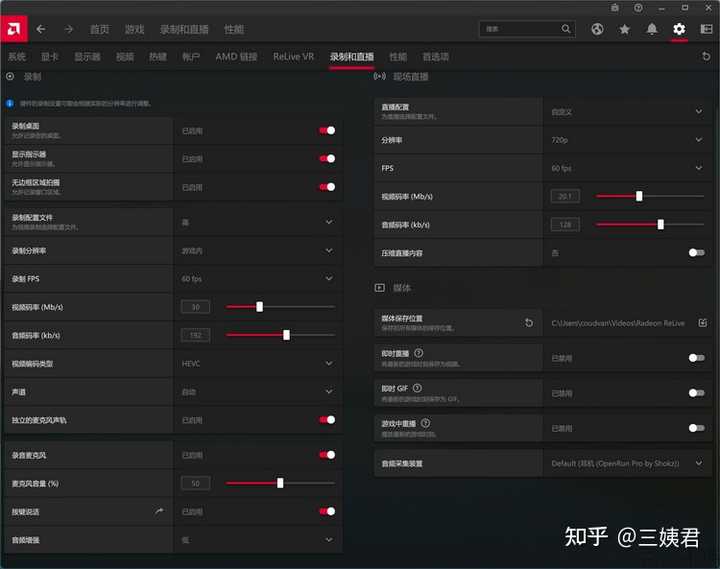Screen dimensions: 720x569
Task: Open streaming resolution dropdown showing 720p
Action: [627, 140]
